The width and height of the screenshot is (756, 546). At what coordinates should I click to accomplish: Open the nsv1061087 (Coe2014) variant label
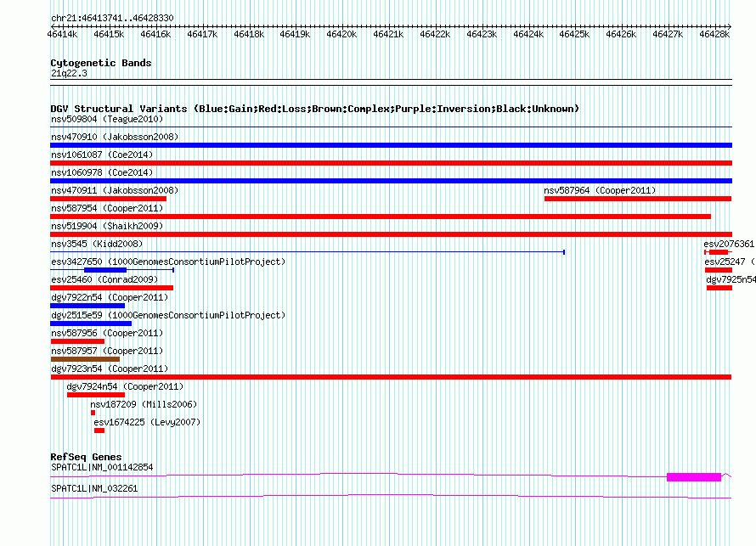point(102,155)
